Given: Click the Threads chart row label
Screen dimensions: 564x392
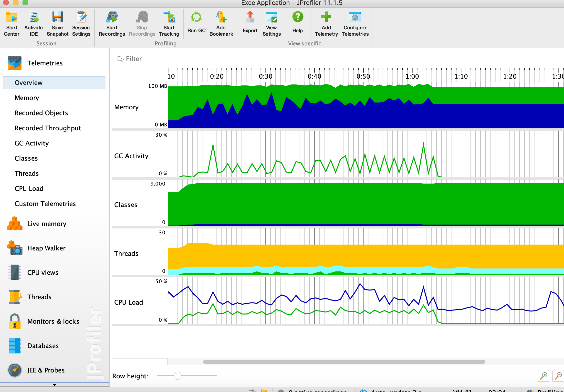Looking at the screenshot, I should point(126,253).
